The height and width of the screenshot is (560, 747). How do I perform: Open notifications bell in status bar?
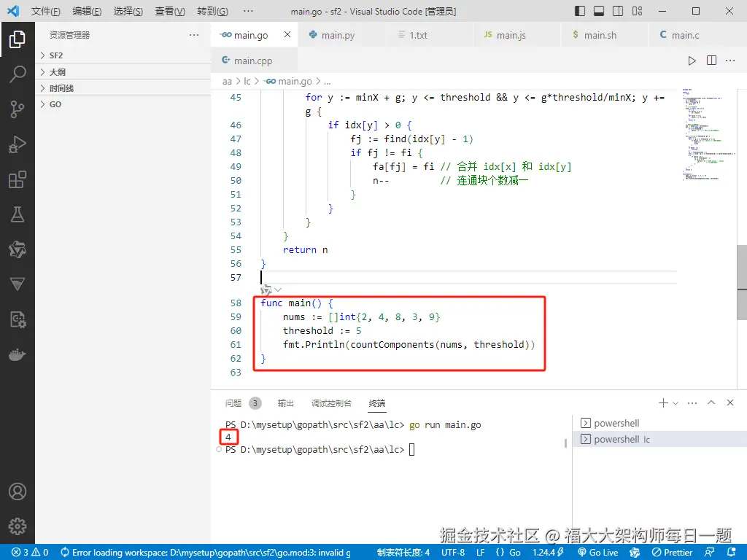pyautogui.click(x=731, y=553)
